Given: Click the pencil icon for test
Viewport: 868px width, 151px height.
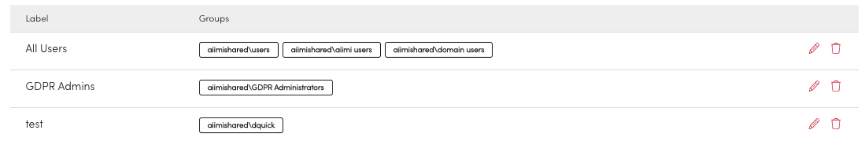Looking at the screenshot, I should click(x=814, y=124).
